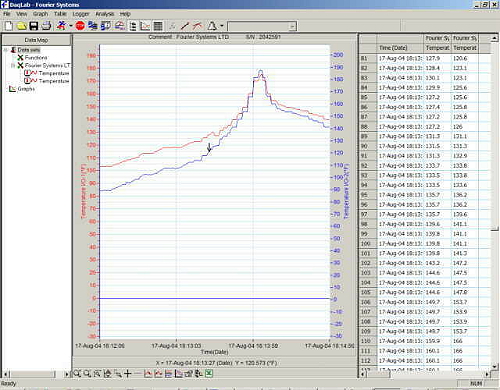500x390 pixels.
Task: Click table vertical scrollbar down arrow
Action: click(495, 366)
